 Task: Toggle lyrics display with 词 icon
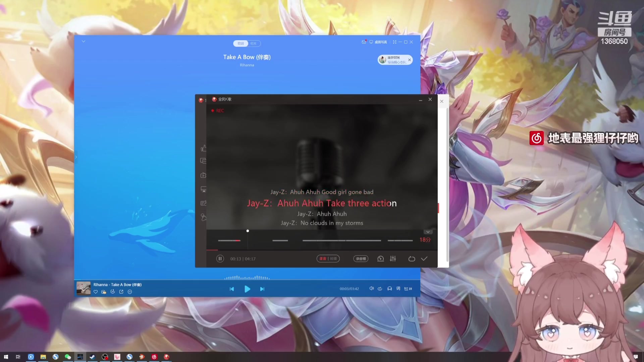pos(398,289)
